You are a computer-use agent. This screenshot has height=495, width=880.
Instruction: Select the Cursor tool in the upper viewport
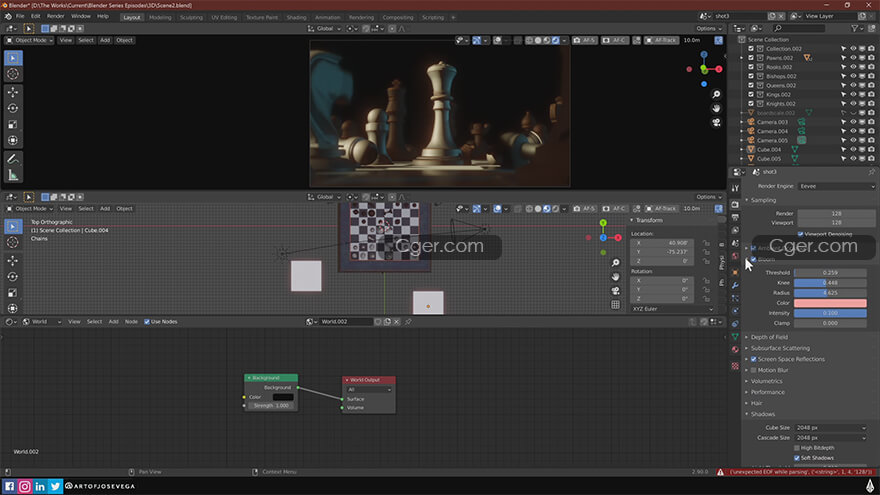13,74
